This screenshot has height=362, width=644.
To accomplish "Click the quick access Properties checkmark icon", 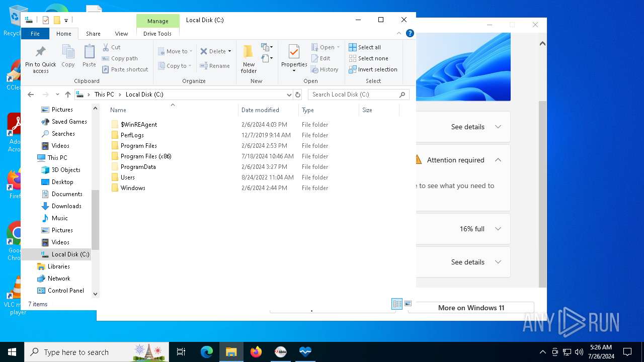I will click(x=46, y=20).
